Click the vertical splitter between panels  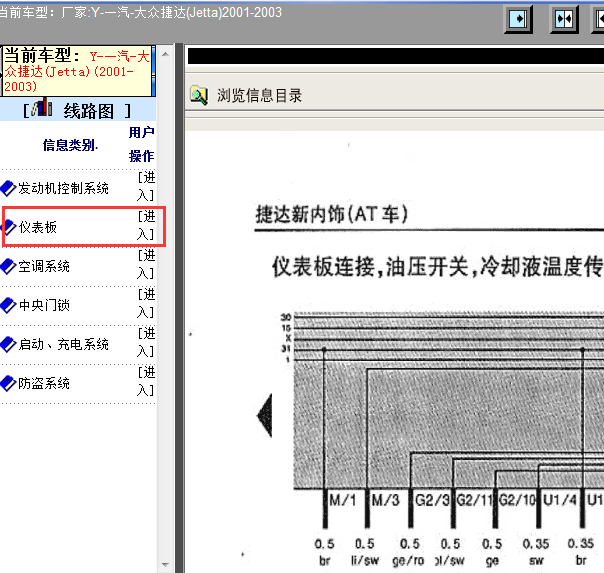click(180, 308)
